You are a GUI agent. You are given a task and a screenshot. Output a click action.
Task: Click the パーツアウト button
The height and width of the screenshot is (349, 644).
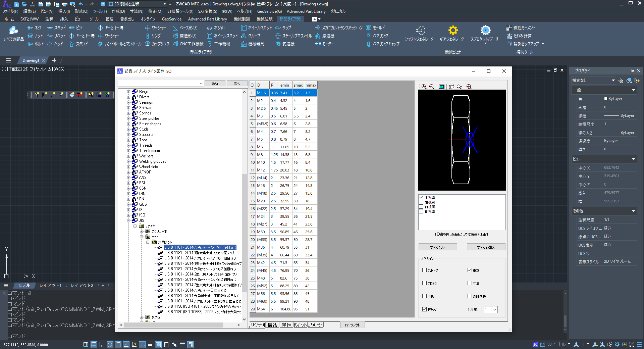[353, 325]
